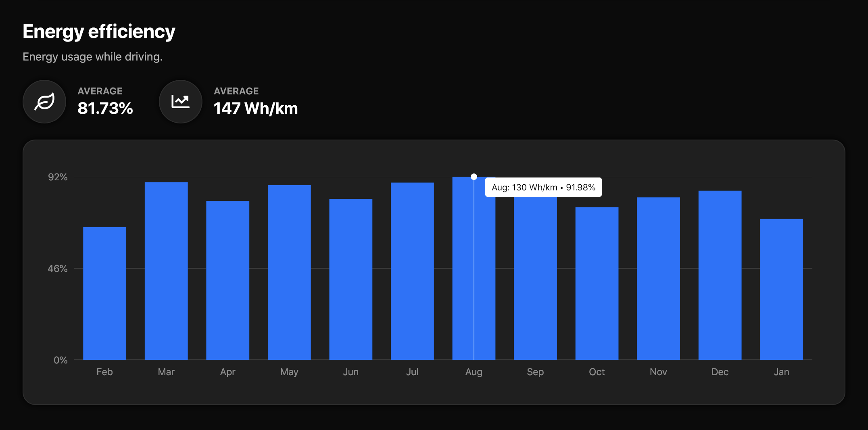The image size is (868, 430).
Task: Click the Jul efficiency bar
Action: pos(412,271)
